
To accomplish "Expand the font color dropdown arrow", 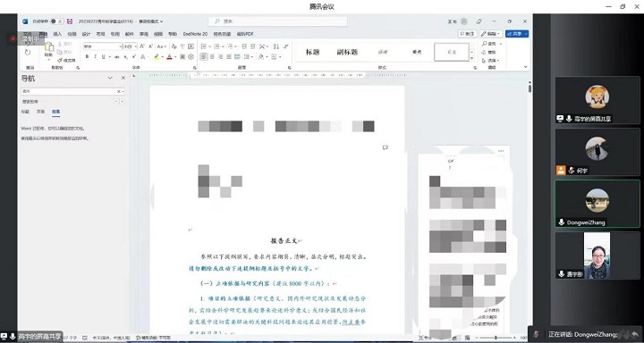I will coord(174,57).
